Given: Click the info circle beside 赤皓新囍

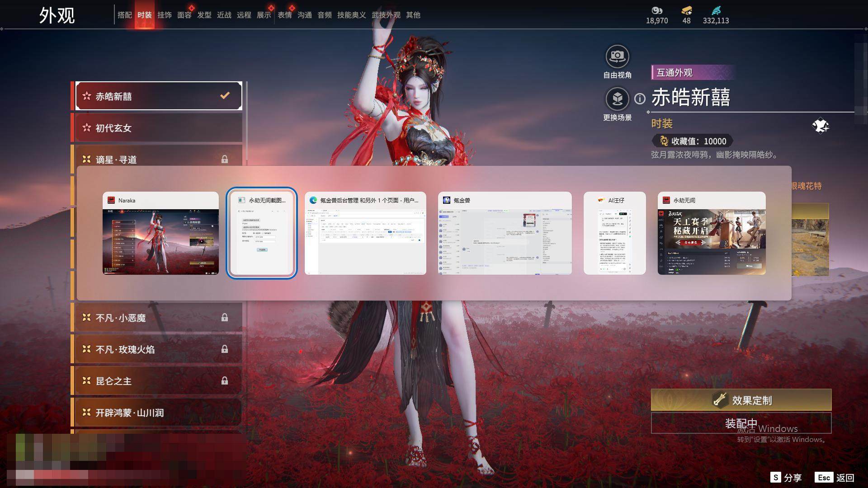Looking at the screenshot, I should [640, 99].
